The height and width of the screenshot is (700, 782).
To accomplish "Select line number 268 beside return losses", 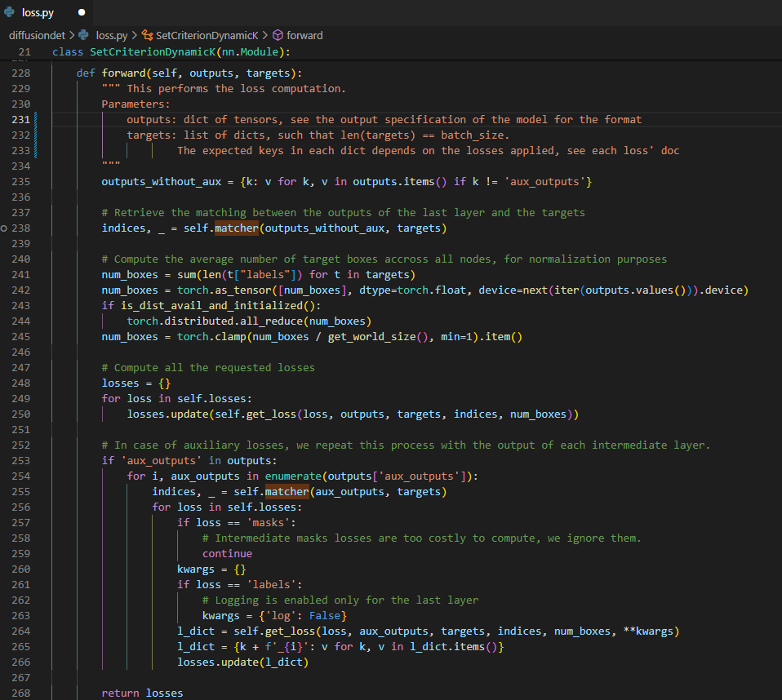I will pos(21,693).
